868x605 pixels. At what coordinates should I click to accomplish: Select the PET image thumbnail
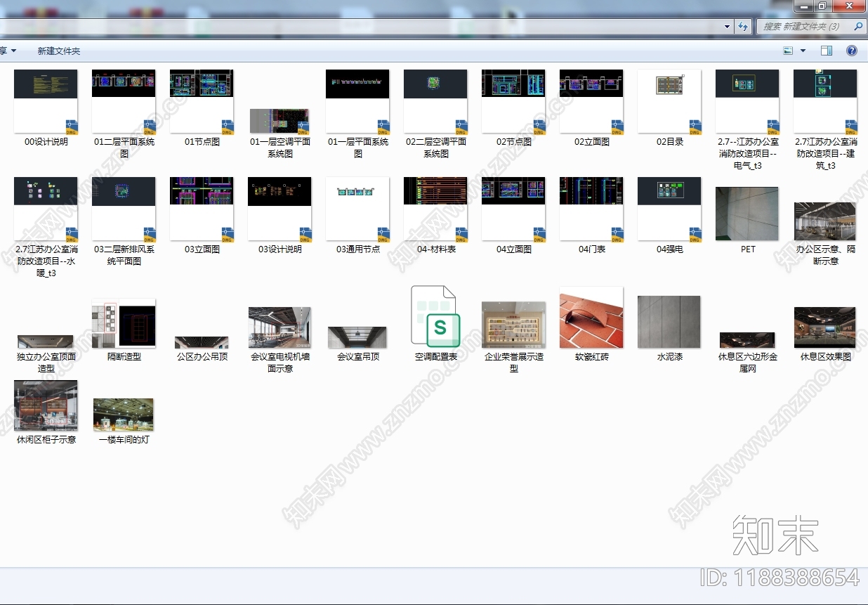tap(747, 214)
